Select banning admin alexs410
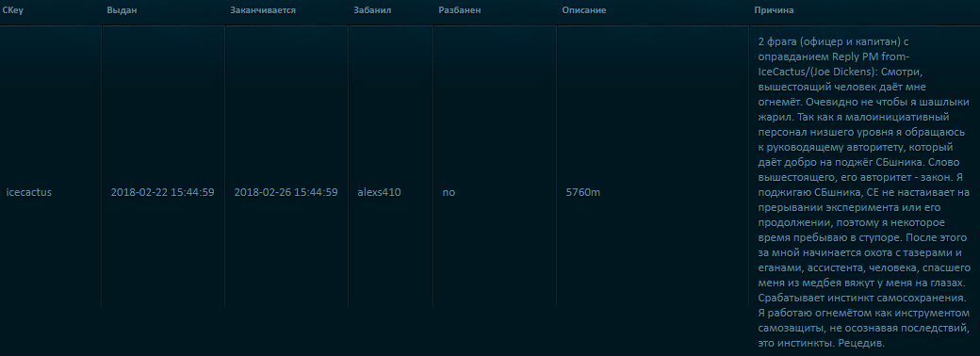This screenshot has height=356, width=980. 380,192
